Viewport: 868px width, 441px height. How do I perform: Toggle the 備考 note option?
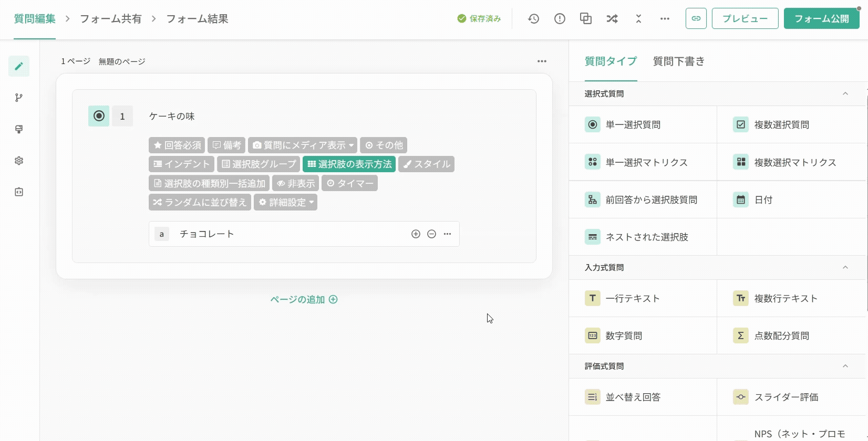tap(226, 145)
